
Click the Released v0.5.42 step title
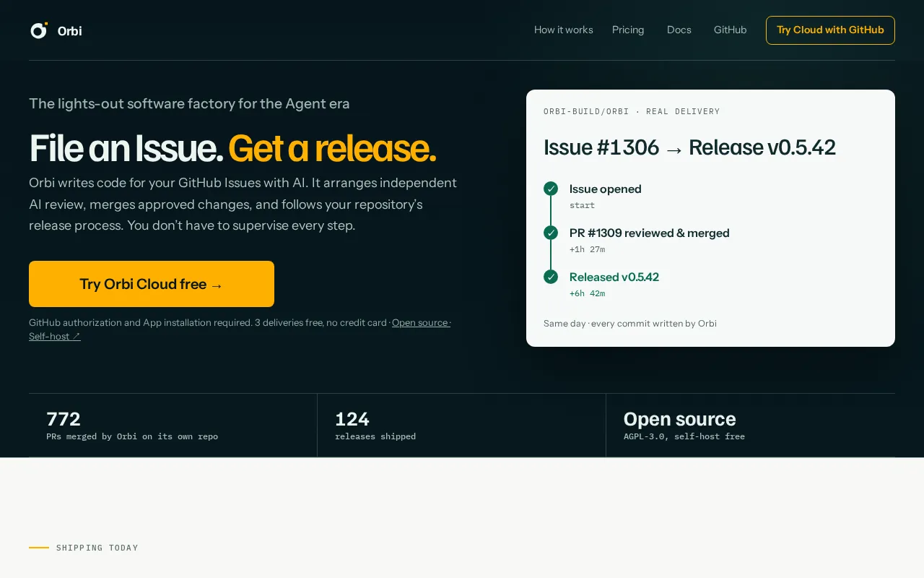(x=614, y=277)
